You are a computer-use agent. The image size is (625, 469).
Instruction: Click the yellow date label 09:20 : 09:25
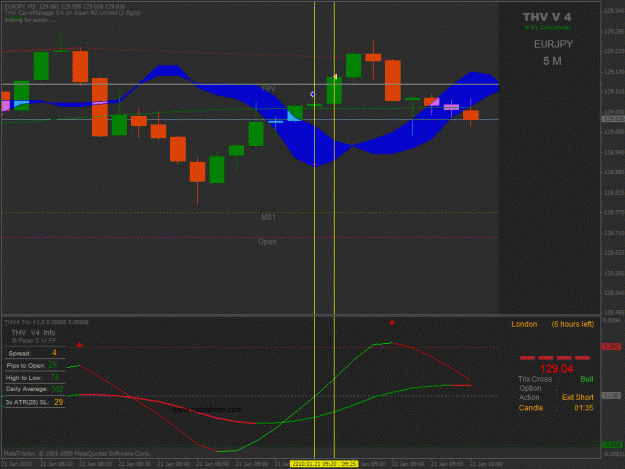click(324, 464)
